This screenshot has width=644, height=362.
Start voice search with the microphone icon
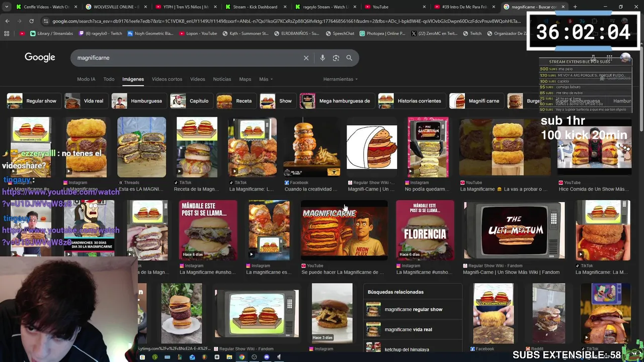(x=323, y=58)
